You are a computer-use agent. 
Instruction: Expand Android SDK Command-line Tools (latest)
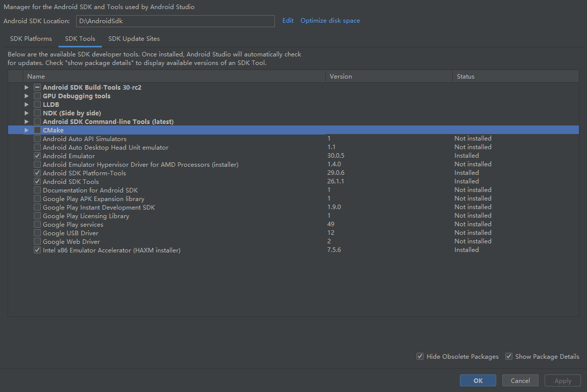pos(27,122)
